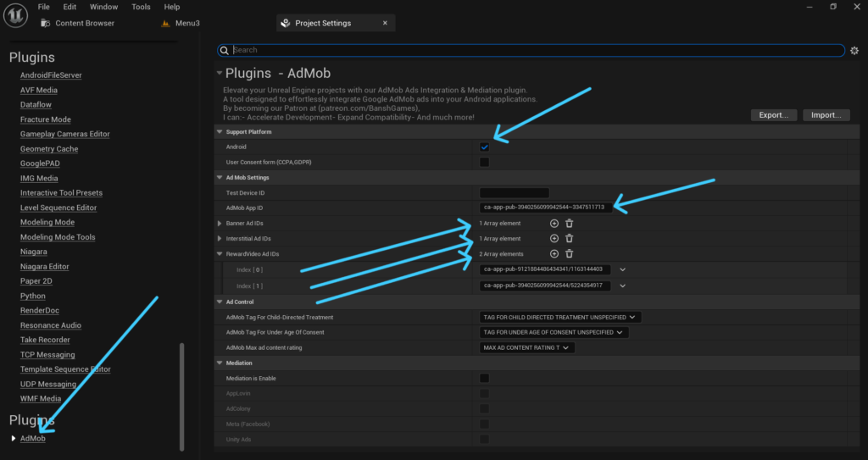Click the Content Browser tab icon
Screen dimensions: 868x460
tap(46, 23)
